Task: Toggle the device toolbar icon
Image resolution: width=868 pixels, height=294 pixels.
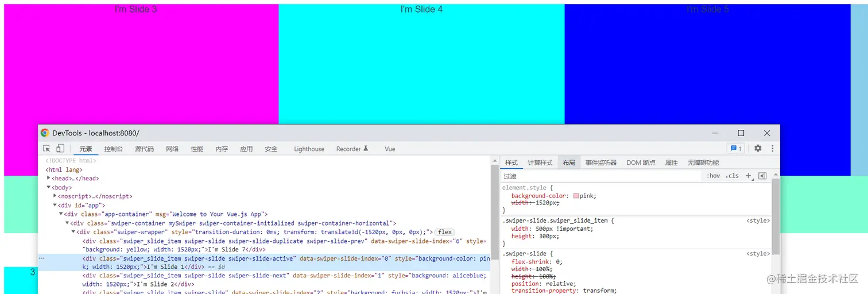Action: pyautogui.click(x=60, y=149)
